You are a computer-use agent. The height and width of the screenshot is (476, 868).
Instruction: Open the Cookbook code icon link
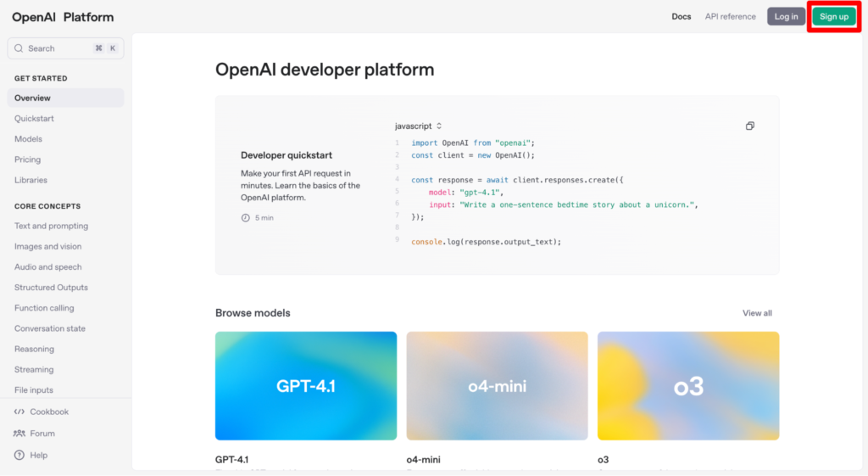coord(19,412)
